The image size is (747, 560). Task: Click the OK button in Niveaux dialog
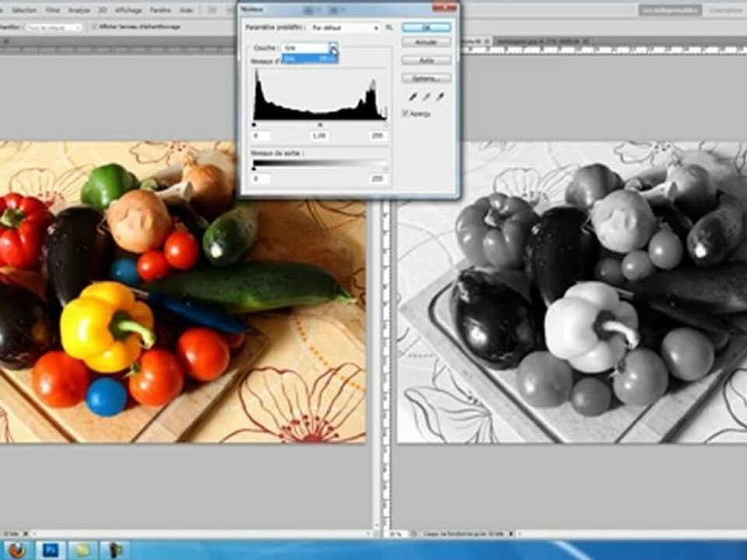point(426,28)
